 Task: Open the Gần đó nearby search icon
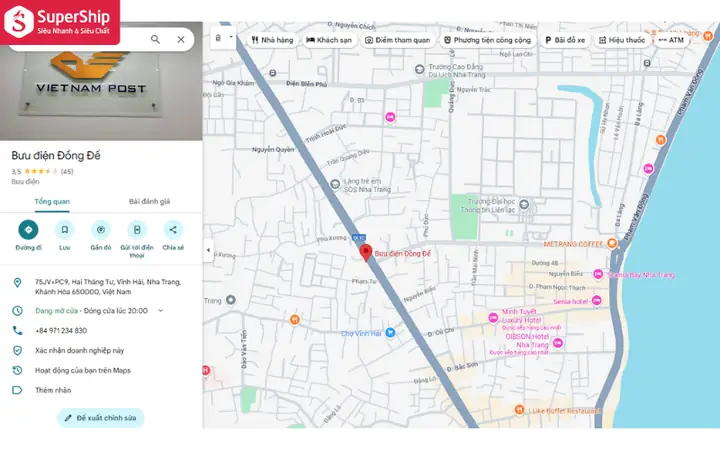[101, 230]
